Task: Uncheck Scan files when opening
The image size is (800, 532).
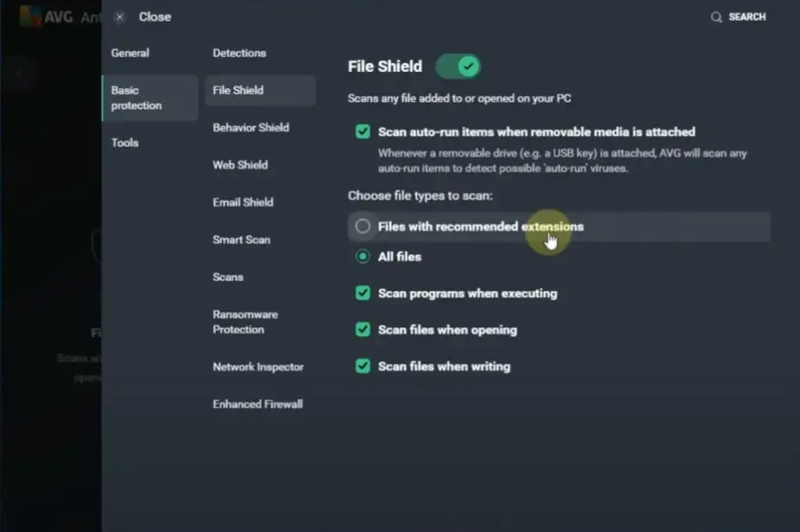Action: pos(363,330)
